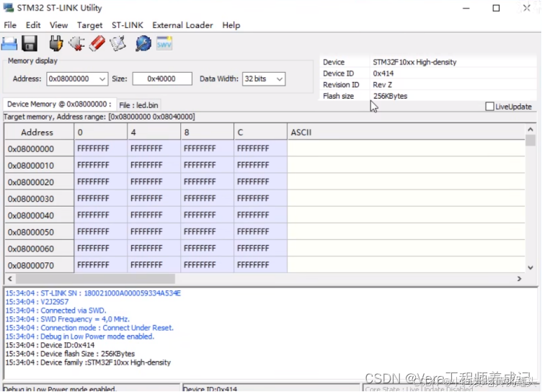Click FFFFFFFF cell in column 0 of row 0x08000000
This screenshot has height=392, width=542.
click(x=101, y=148)
